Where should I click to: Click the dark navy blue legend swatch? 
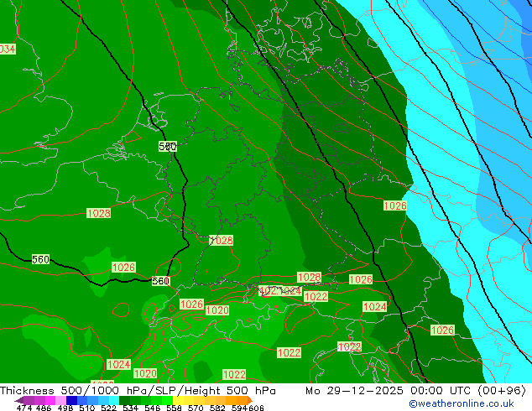[71, 400]
